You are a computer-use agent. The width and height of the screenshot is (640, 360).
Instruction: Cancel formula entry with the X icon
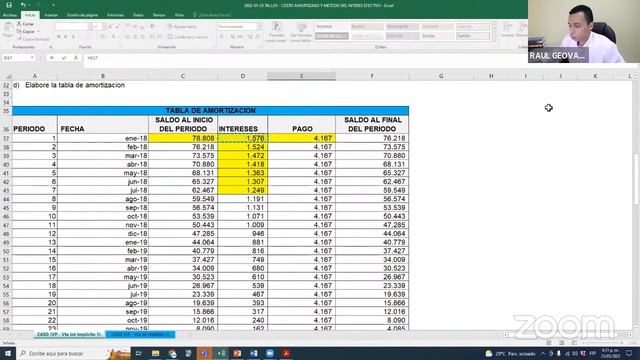(52, 58)
